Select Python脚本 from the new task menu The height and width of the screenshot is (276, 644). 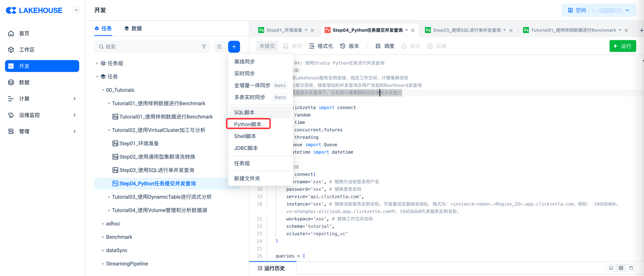point(248,124)
